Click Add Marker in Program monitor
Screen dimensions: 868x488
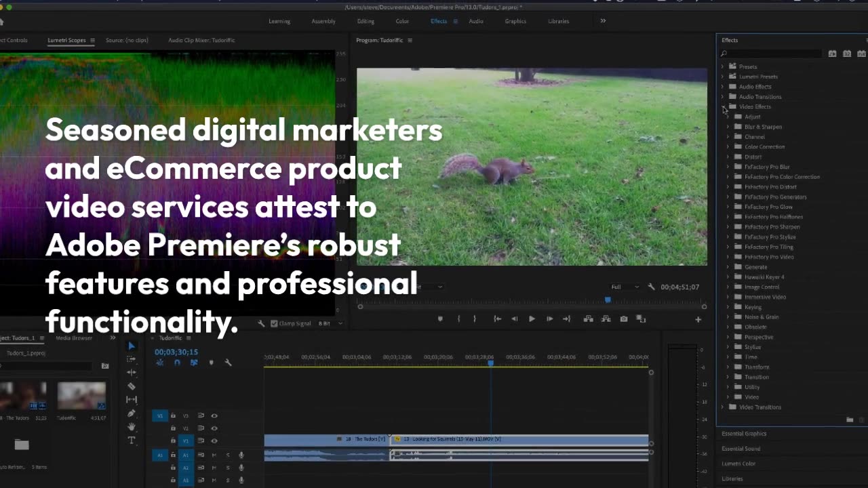(440, 319)
